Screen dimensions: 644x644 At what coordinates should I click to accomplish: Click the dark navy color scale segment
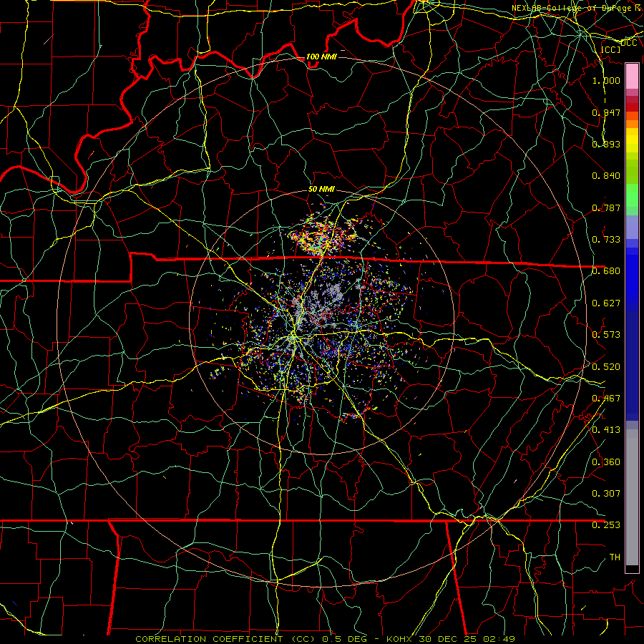(x=632, y=366)
